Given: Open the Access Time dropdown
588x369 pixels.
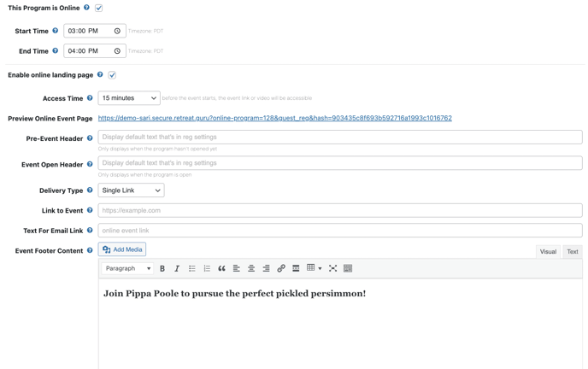Looking at the screenshot, I should pyautogui.click(x=129, y=98).
